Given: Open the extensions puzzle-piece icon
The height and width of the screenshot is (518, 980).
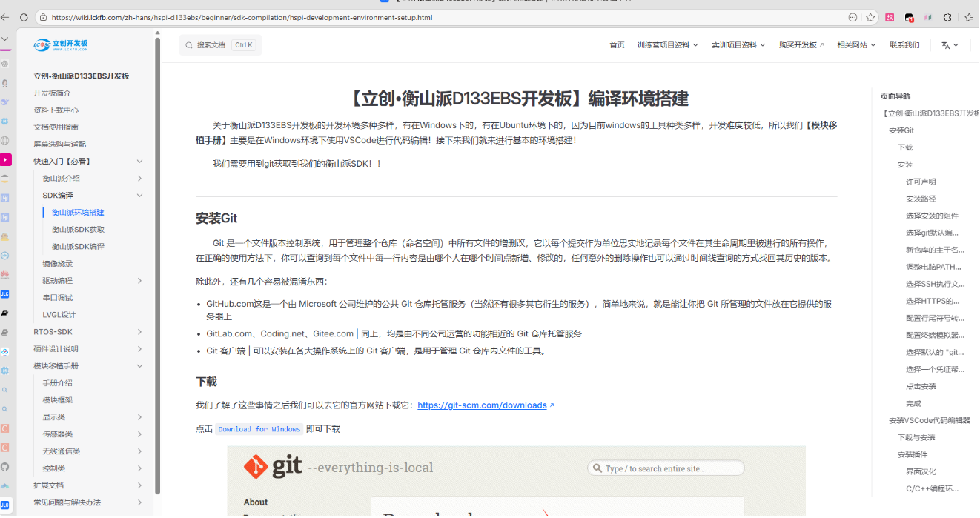Looking at the screenshot, I should pyautogui.click(x=947, y=17).
